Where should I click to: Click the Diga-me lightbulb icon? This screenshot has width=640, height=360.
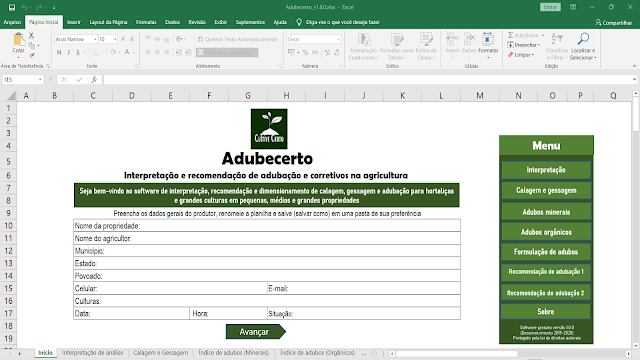(299, 22)
